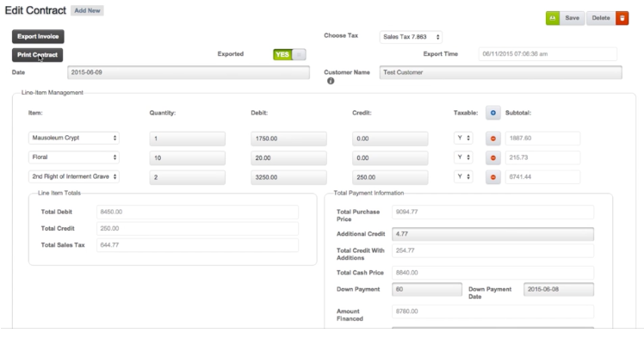This screenshot has width=644, height=339.
Task: Click credit field showing 250.00
Action: 390,177
